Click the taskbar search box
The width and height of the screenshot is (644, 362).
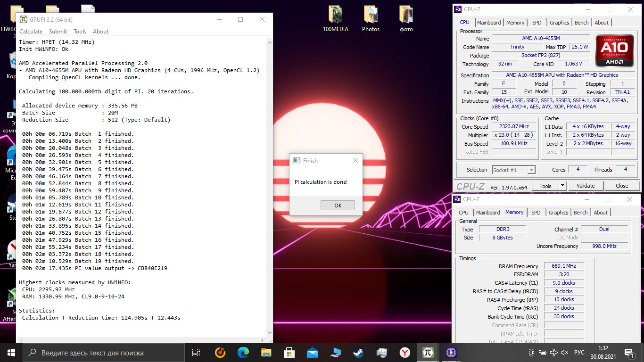pos(104,353)
